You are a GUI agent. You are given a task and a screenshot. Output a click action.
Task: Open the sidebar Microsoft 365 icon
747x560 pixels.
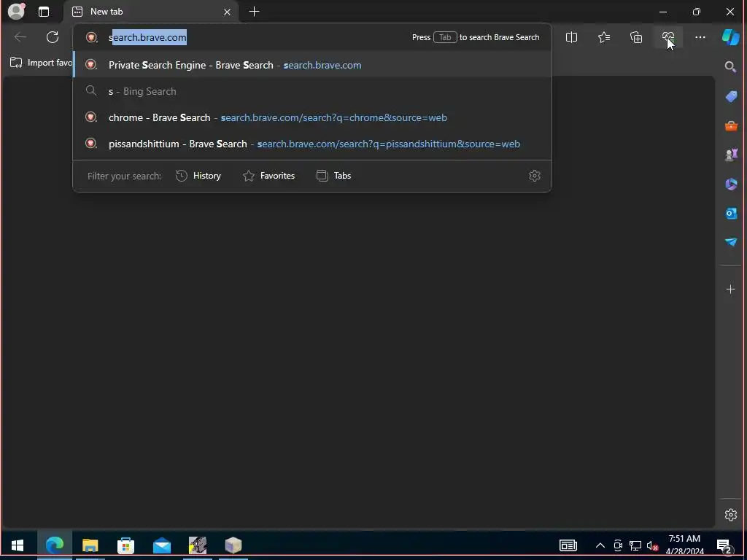point(731,184)
